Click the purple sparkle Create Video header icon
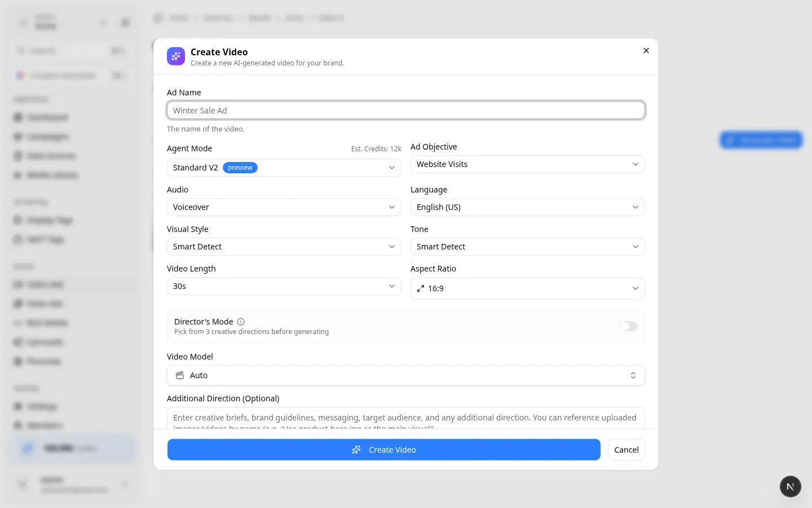This screenshot has height=508, width=812. pyautogui.click(x=176, y=56)
